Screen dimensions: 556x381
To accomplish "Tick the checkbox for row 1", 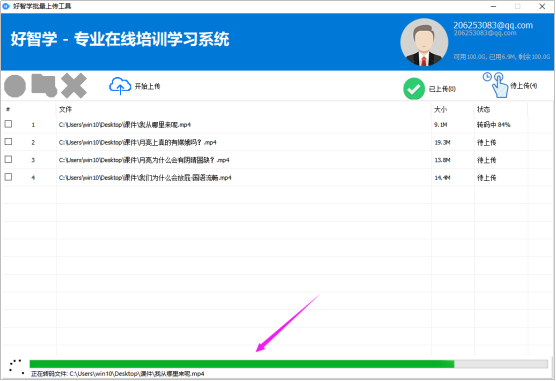I will pos(8,124).
